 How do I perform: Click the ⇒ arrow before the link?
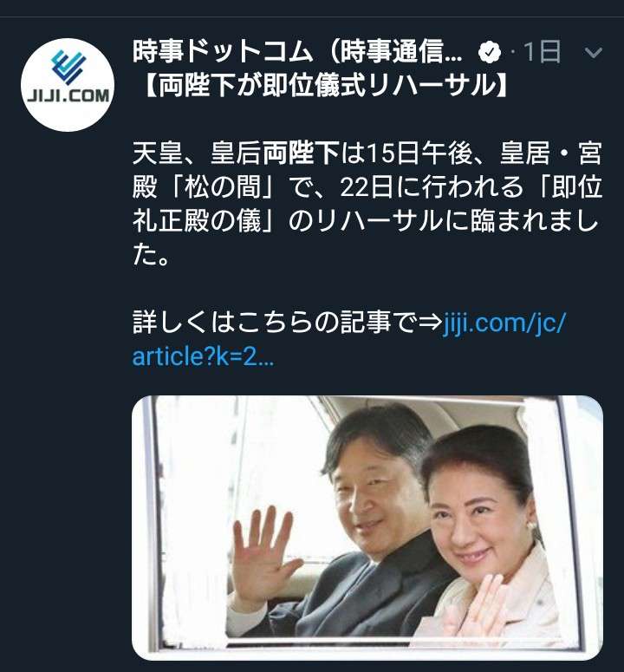coord(430,323)
